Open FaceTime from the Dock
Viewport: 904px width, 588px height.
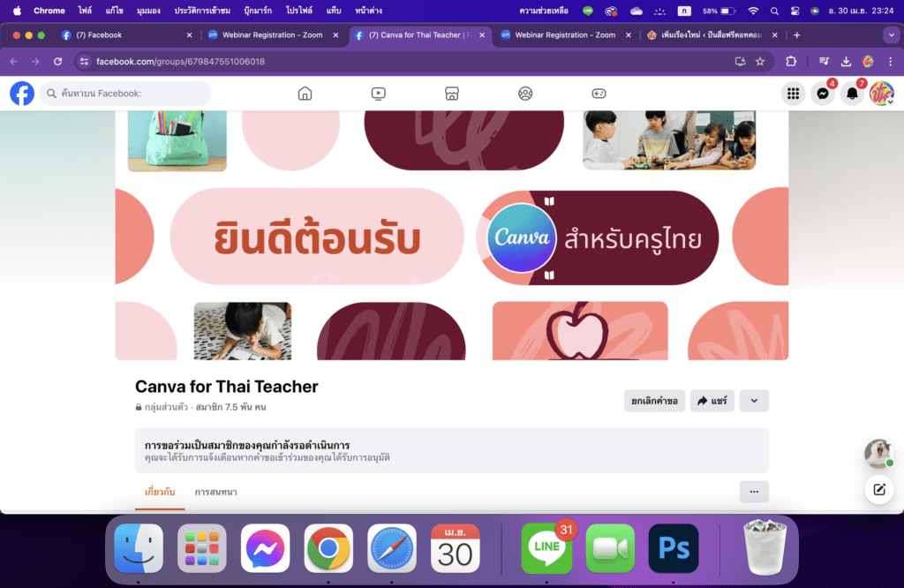[611, 548]
